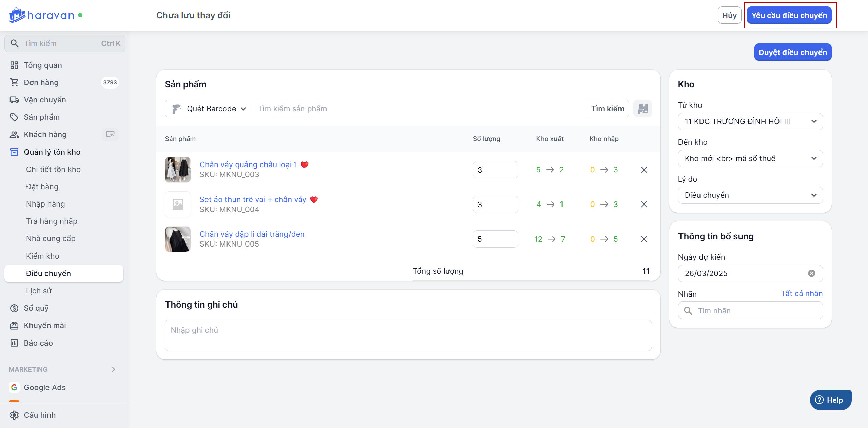
Task: Expand the Lý do reason dropdown
Action: 750,195
